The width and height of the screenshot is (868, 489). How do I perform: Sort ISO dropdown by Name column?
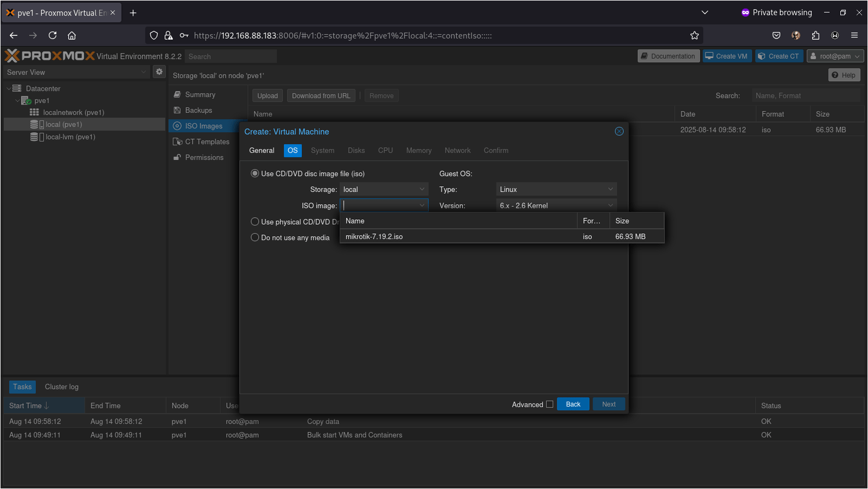pos(458,221)
